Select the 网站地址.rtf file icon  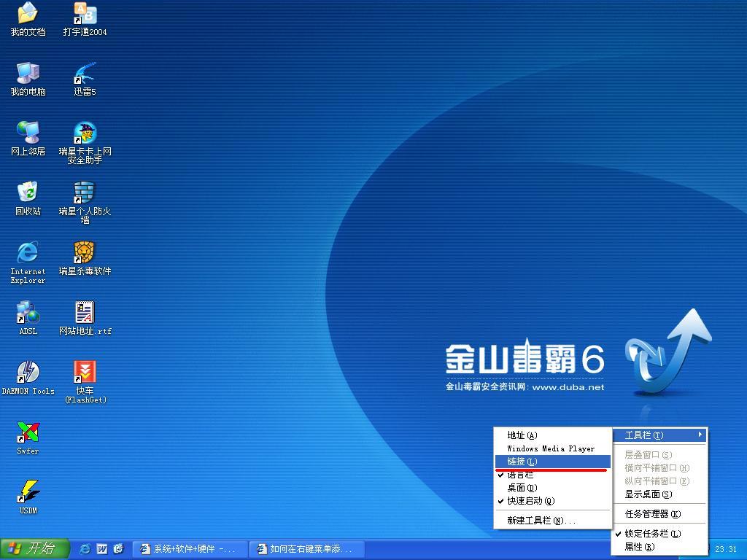[x=85, y=314]
